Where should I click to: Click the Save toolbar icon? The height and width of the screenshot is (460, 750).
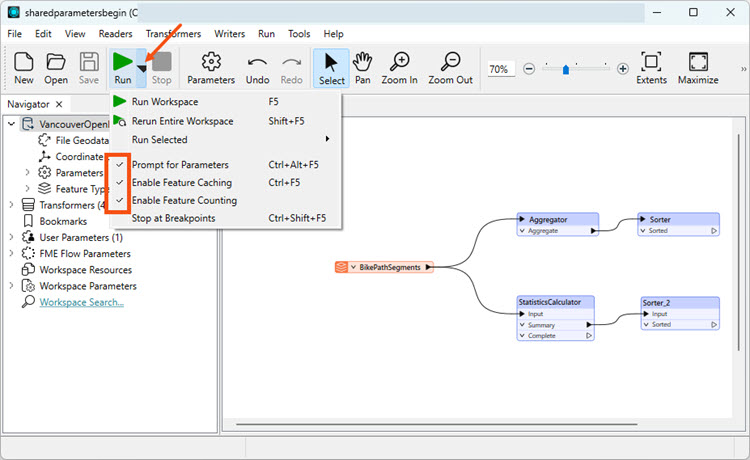click(88, 68)
